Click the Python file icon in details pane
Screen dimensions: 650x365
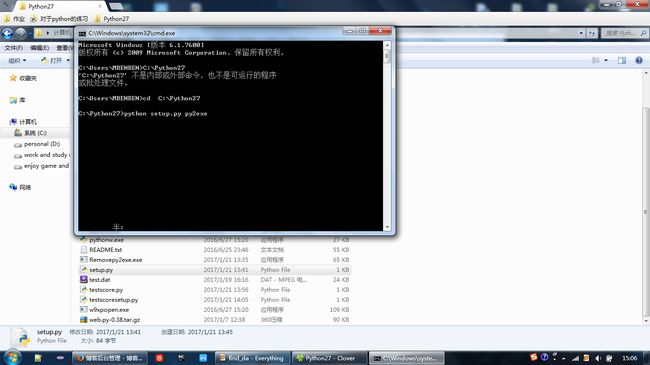(x=20, y=337)
